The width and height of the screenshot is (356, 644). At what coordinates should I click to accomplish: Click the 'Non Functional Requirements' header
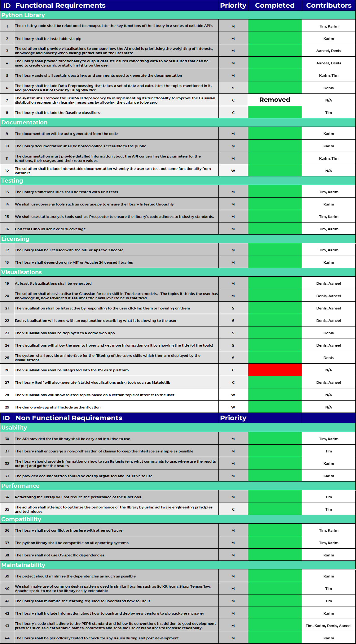[x=69, y=418]
